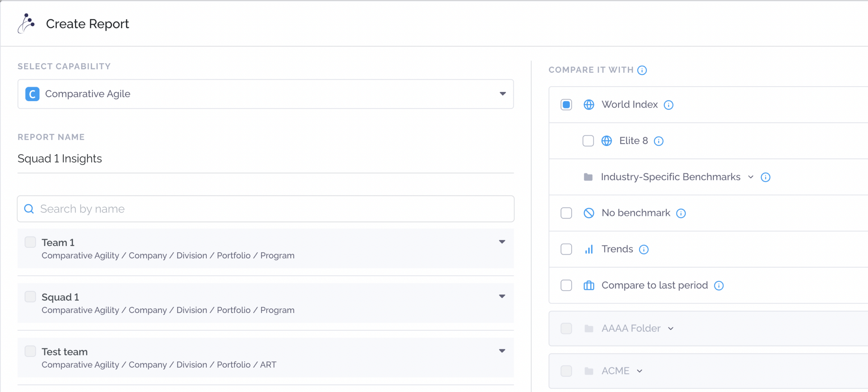The height and width of the screenshot is (392, 868).
Task: Expand the Team 1 row arrow
Action: (x=502, y=242)
